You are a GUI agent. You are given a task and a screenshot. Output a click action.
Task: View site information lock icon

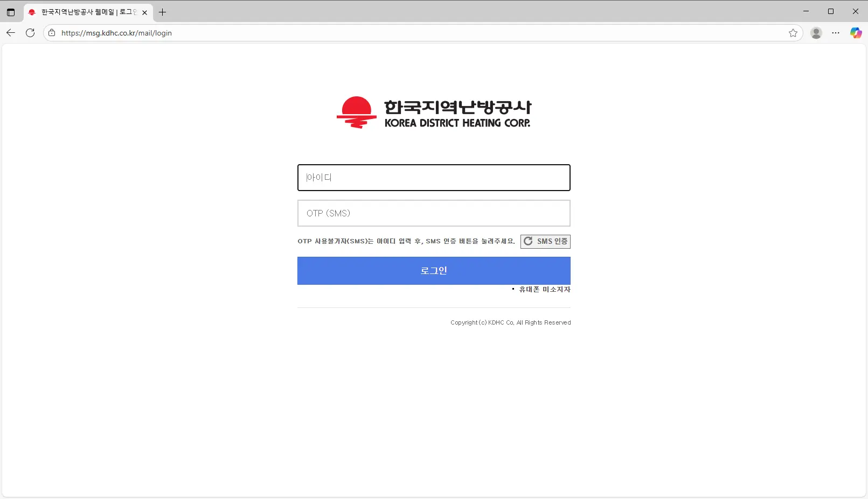point(52,33)
